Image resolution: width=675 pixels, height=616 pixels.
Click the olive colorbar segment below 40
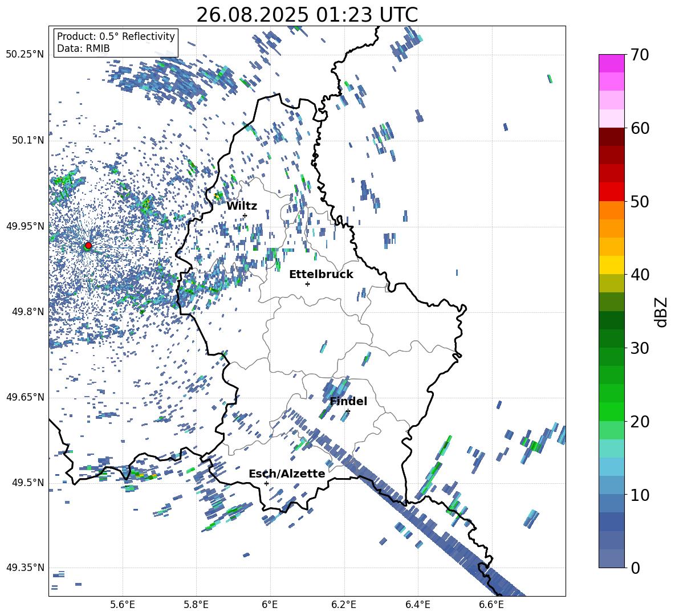[611, 283]
